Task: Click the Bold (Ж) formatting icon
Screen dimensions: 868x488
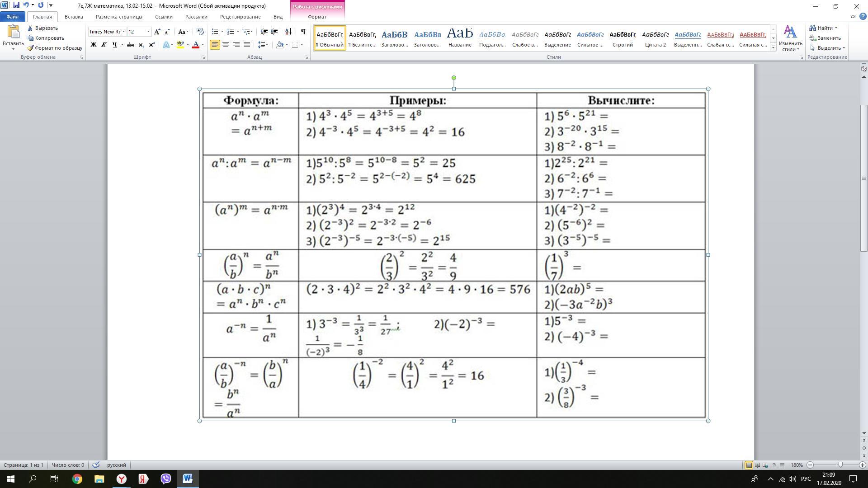Action: click(94, 45)
